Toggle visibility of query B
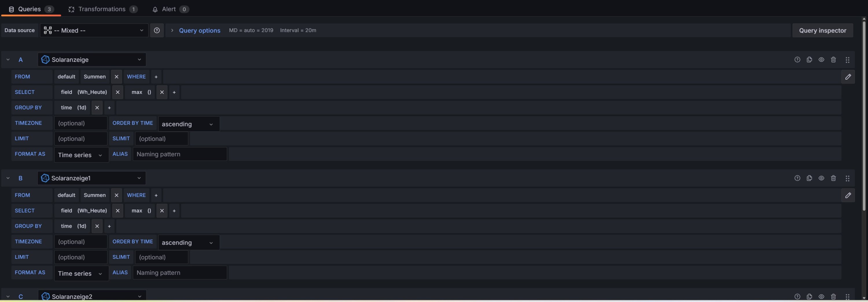Viewport: 868px width, 302px height. pyautogui.click(x=821, y=178)
